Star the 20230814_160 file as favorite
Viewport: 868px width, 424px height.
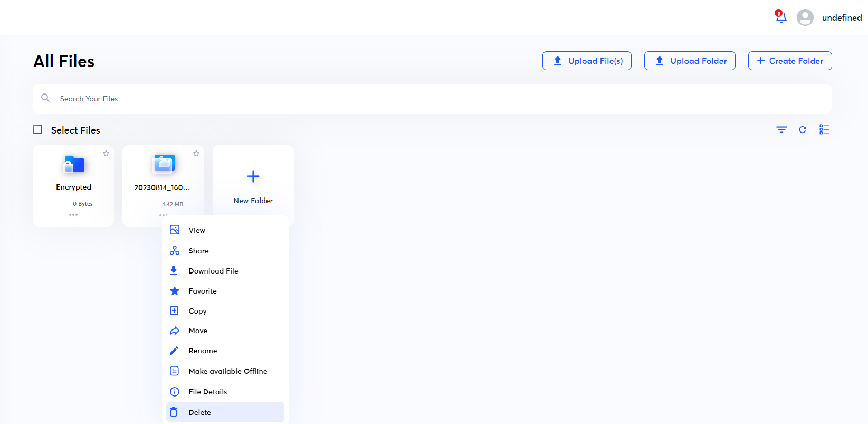196,153
